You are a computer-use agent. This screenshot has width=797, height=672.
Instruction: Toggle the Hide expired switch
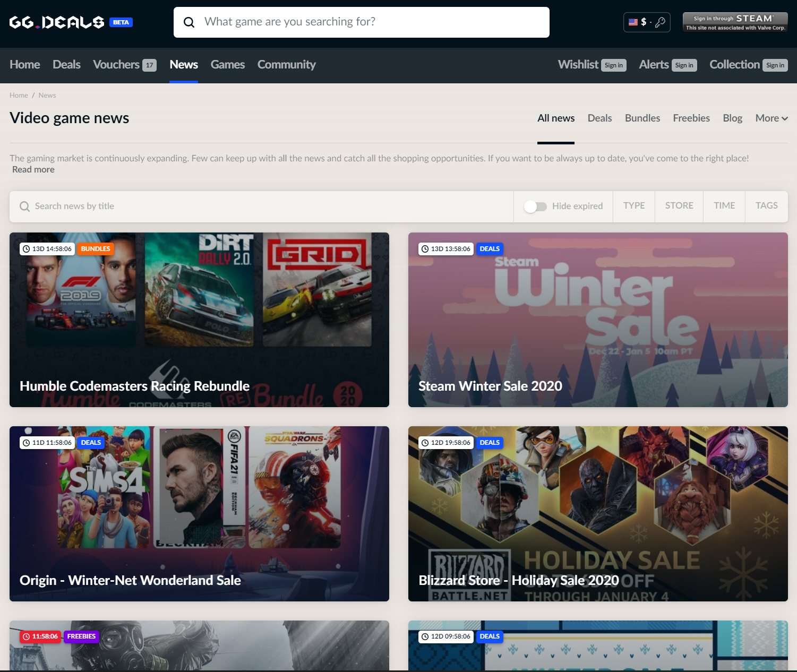pyautogui.click(x=535, y=206)
